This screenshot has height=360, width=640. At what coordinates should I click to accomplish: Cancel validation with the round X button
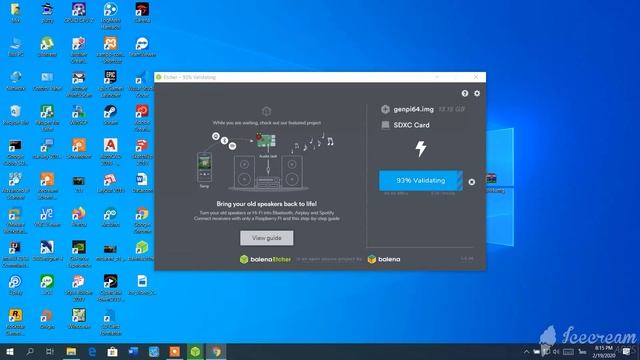[471, 182]
